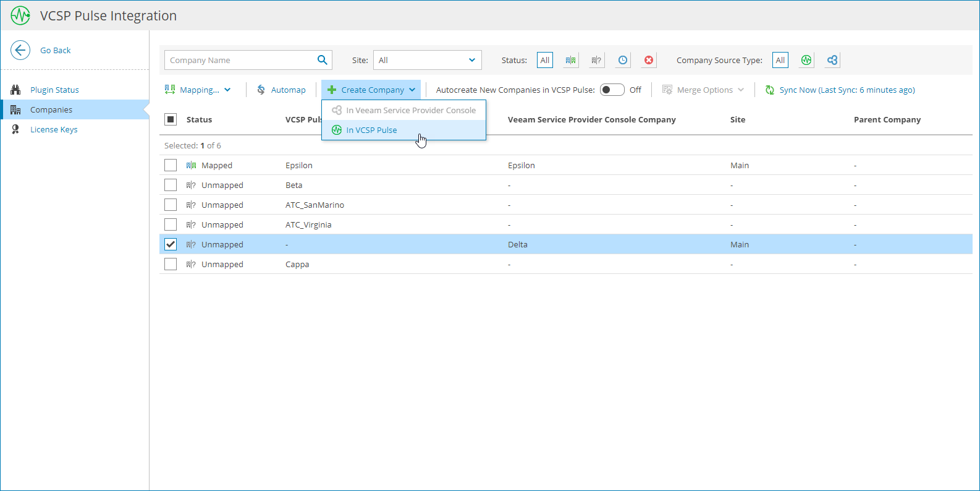This screenshot has height=491, width=980.
Task: Click the Unmapped icon in Delta row
Action: coord(191,244)
